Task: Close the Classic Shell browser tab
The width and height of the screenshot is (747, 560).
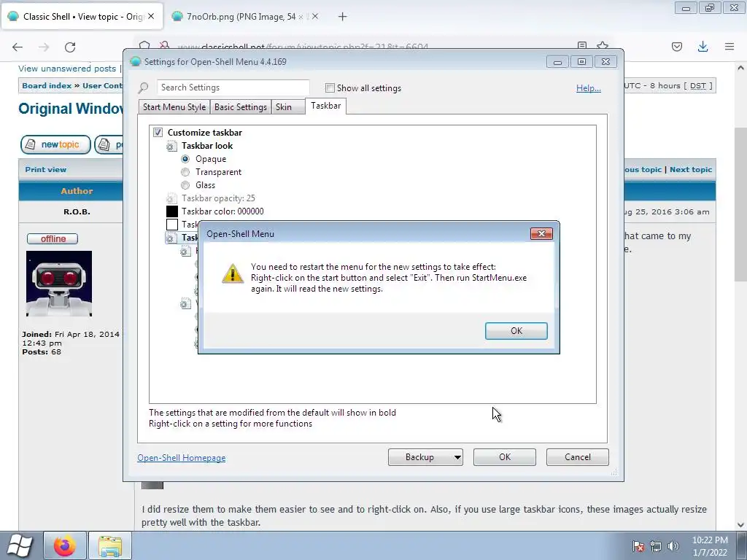Action: click(151, 16)
